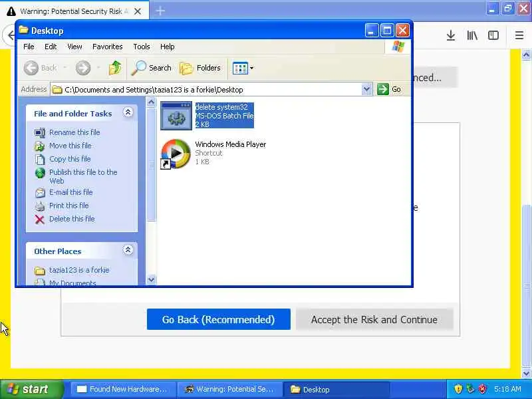Click the address bar path field
The width and height of the screenshot is (532, 399).
tap(206, 90)
